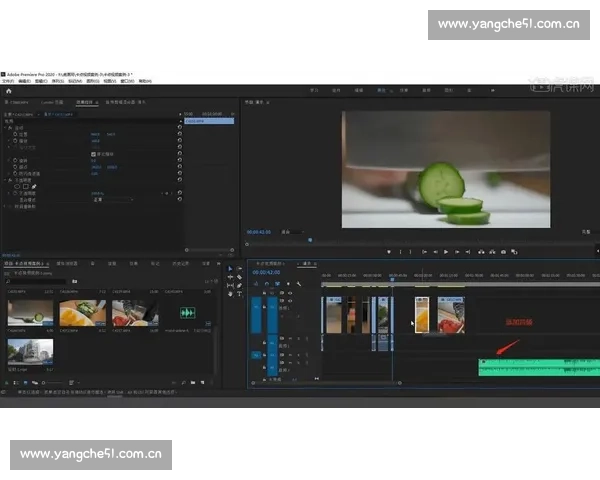Open the File menu
The image size is (600, 480).
8,81
